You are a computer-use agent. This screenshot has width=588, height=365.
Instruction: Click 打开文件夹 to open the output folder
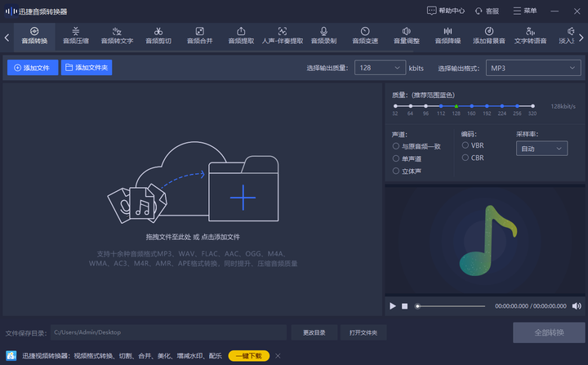pos(363,332)
